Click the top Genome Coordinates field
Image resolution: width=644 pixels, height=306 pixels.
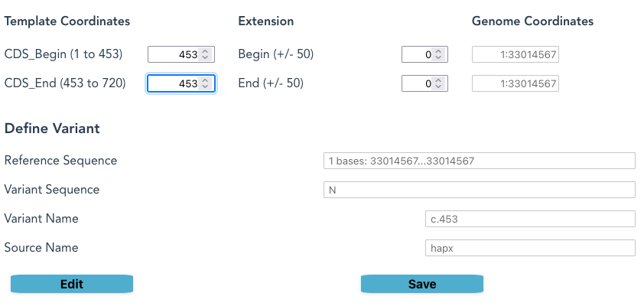coord(516,54)
